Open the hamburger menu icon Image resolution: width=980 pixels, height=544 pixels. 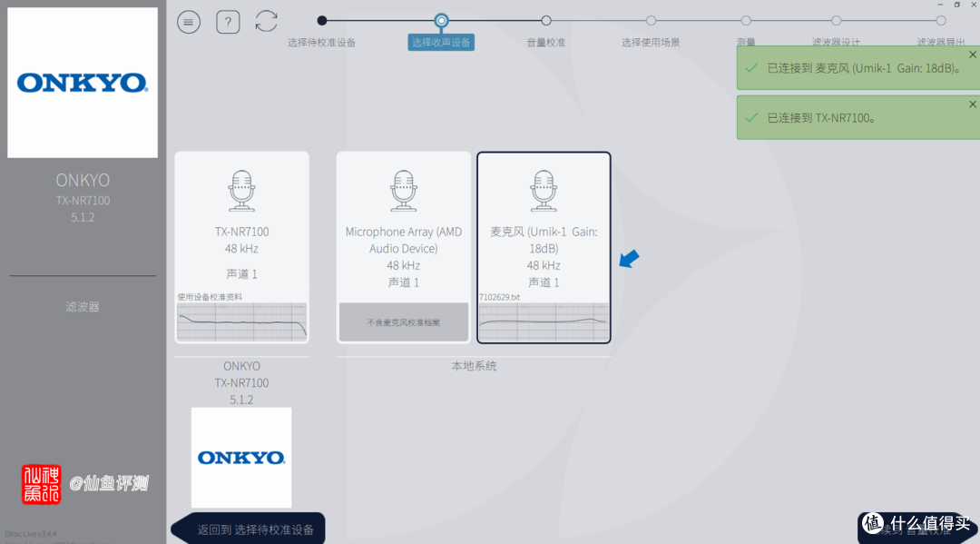pyautogui.click(x=189, y=23)
